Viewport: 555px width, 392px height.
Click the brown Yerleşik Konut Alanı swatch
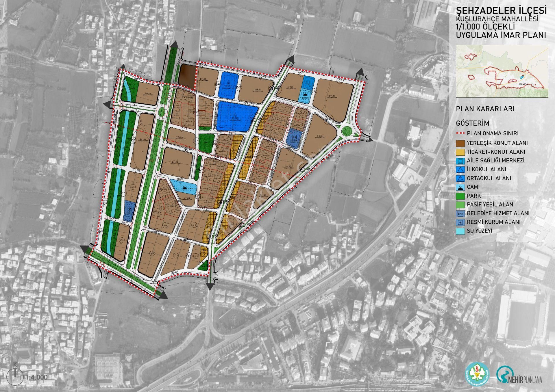(460, 143)
